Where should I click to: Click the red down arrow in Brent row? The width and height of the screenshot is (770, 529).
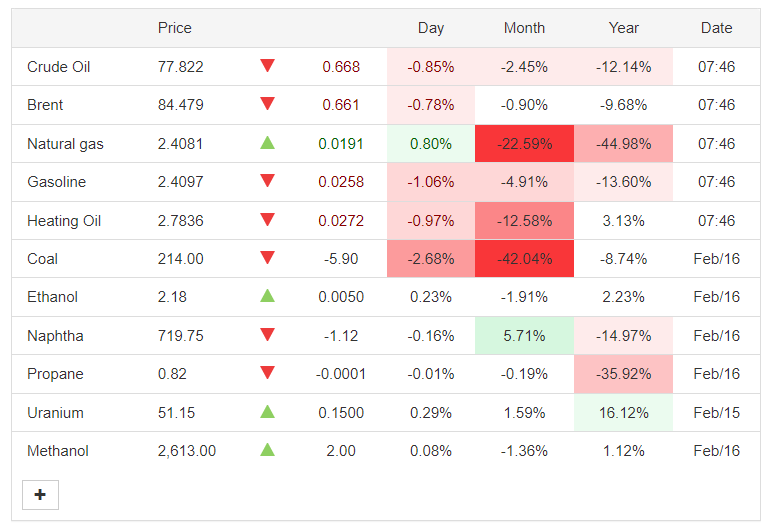pos(267,104)
